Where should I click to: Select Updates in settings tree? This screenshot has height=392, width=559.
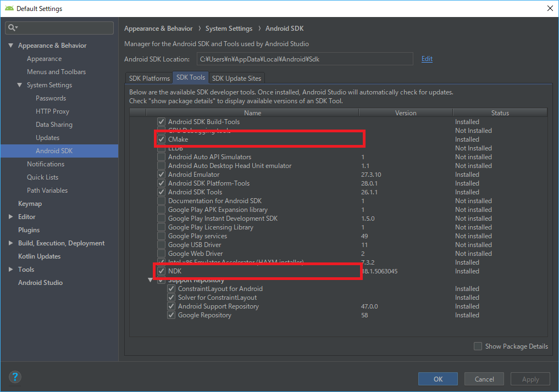47,137
